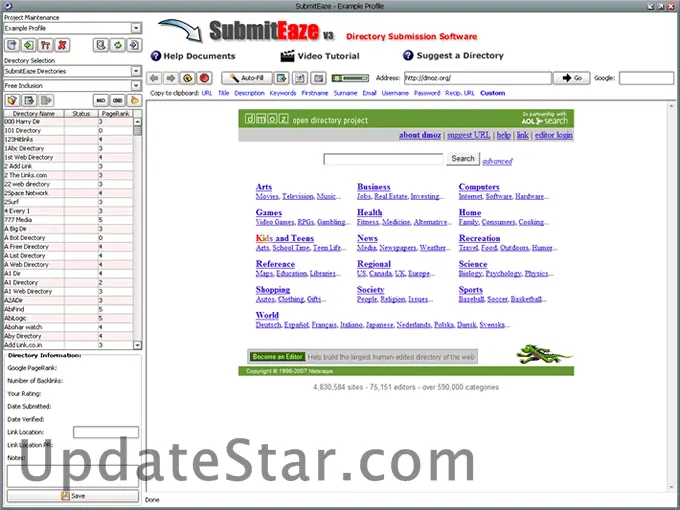Click the directory list scroll up arrow

[137, 122]
